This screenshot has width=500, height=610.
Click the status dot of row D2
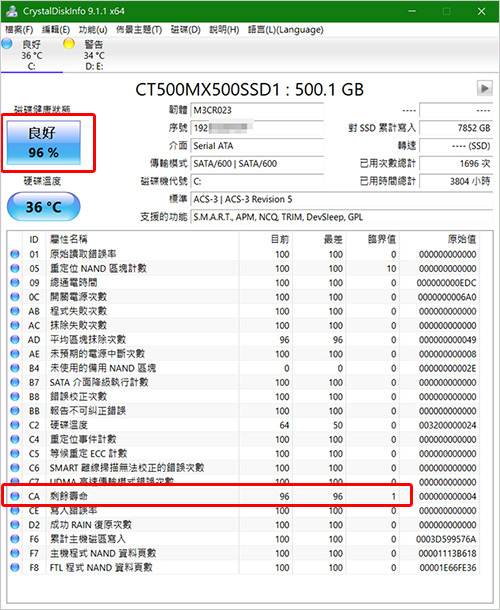pos(15,525)
